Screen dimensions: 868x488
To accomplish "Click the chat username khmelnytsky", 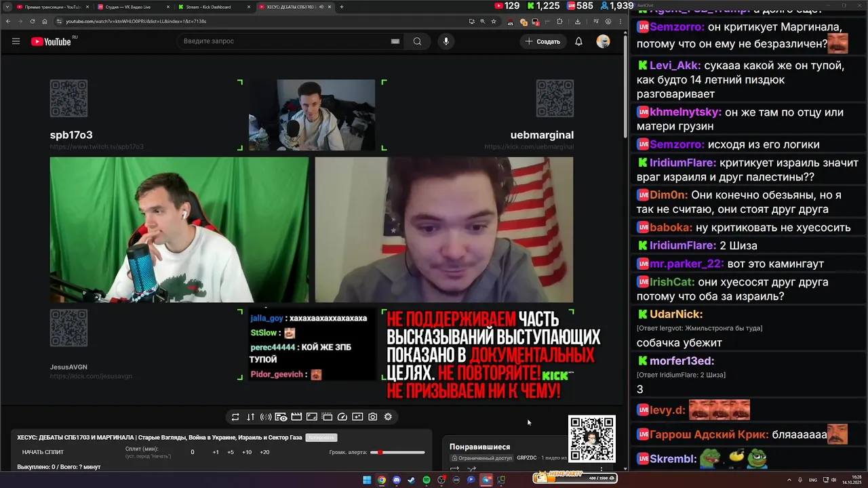I will [686, 113].
